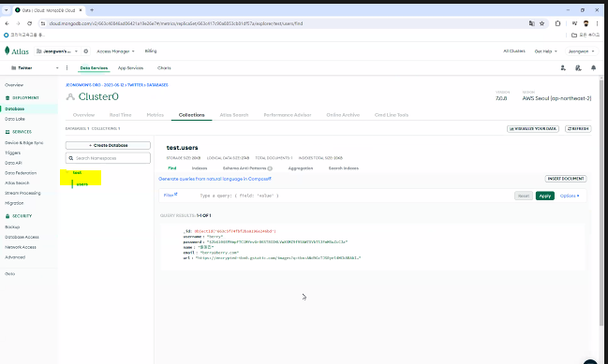
Task: Switch to Charts tab
Action: click(x=164, y=67)
